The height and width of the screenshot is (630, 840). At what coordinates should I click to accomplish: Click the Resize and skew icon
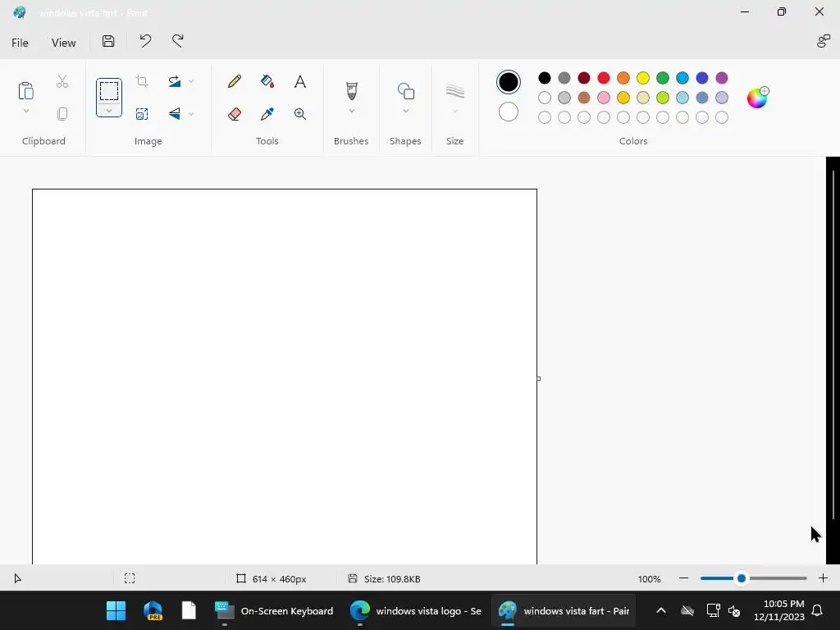(142, 113)
